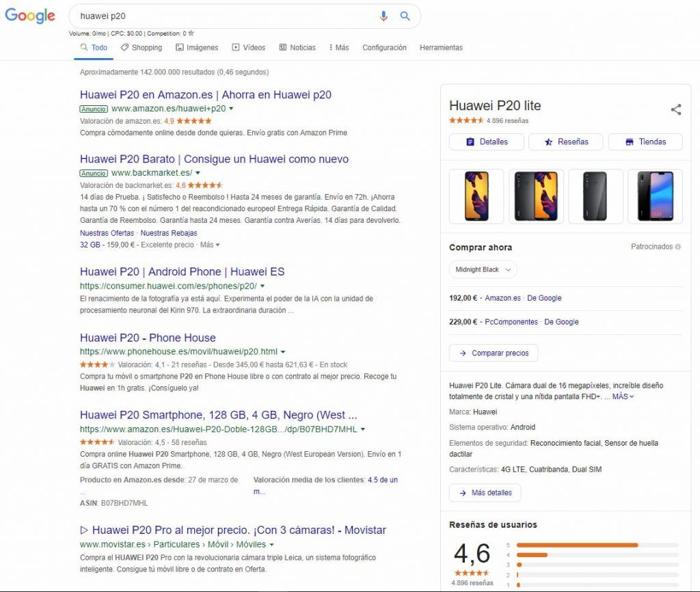700x592 pixels.
Task: Start voice search with the microphone icon
Action: (x=383, y=16)
